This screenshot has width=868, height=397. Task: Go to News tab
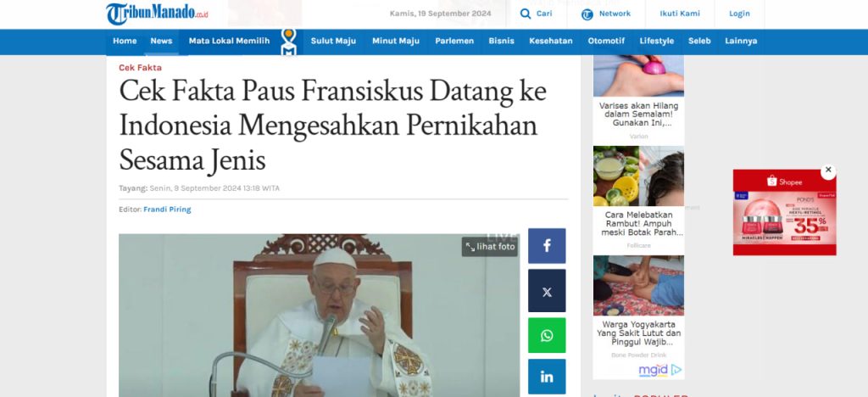pyautogui.click(x=161, y=41)
